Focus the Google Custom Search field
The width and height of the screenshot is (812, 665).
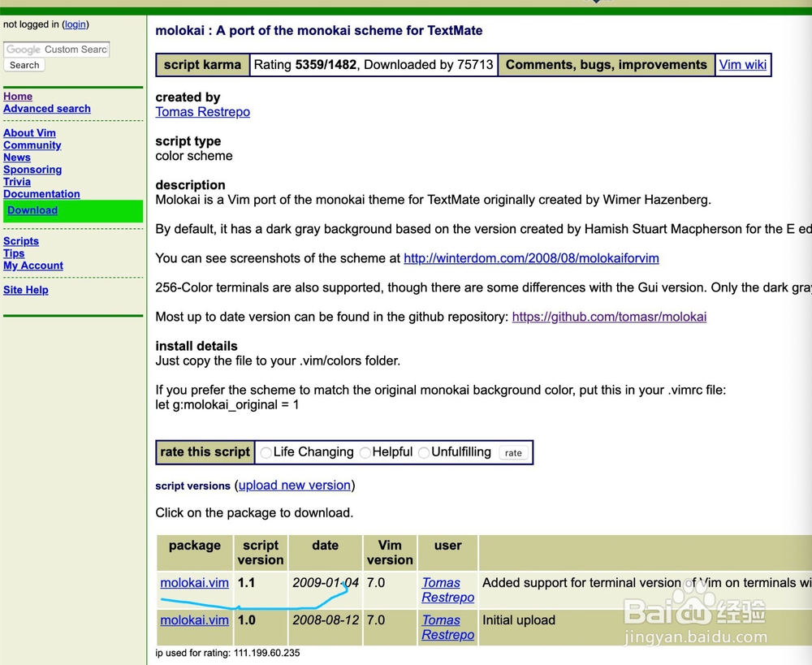point(57,50)
